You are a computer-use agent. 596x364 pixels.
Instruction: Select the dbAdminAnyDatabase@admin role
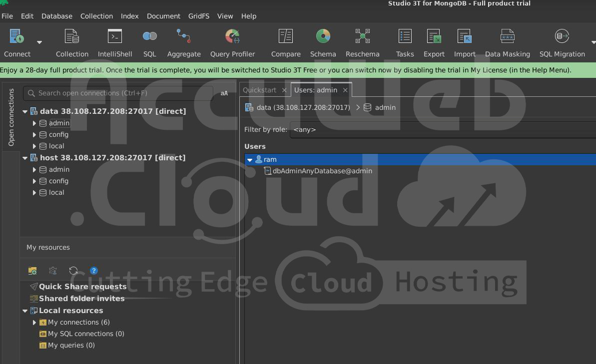pos(322,171)
